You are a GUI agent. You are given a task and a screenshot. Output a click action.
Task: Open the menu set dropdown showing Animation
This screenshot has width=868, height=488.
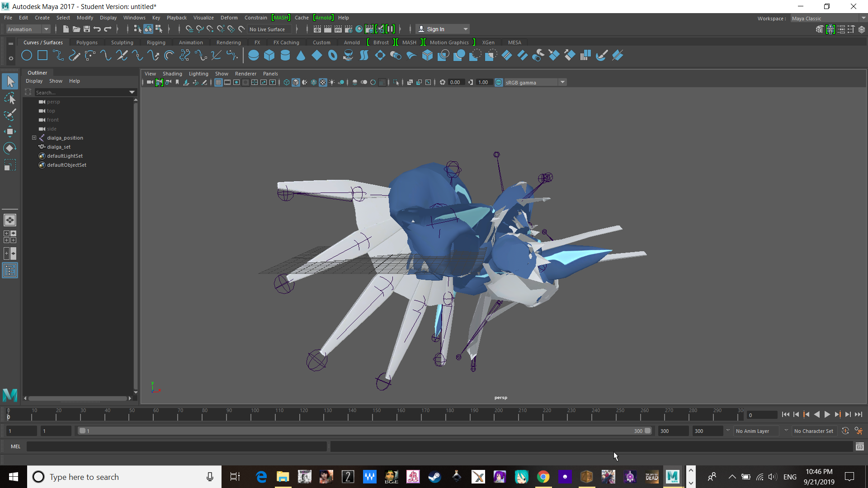click(27, 29)
